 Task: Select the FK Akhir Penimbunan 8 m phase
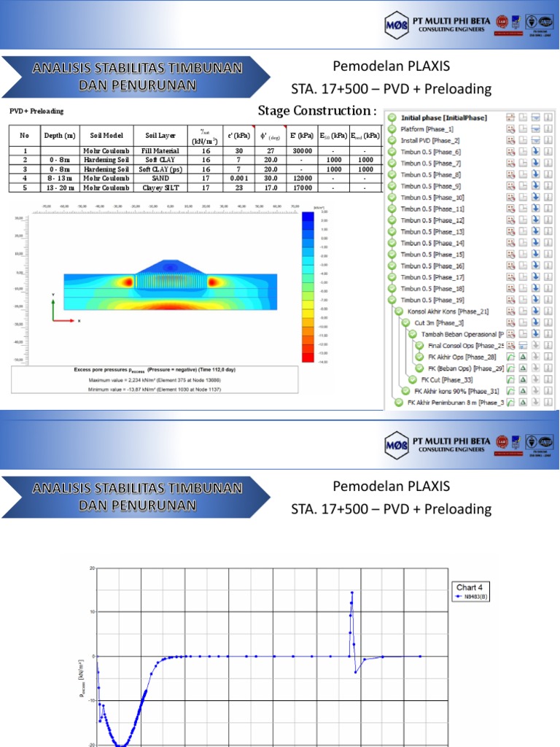coord(456,403)
